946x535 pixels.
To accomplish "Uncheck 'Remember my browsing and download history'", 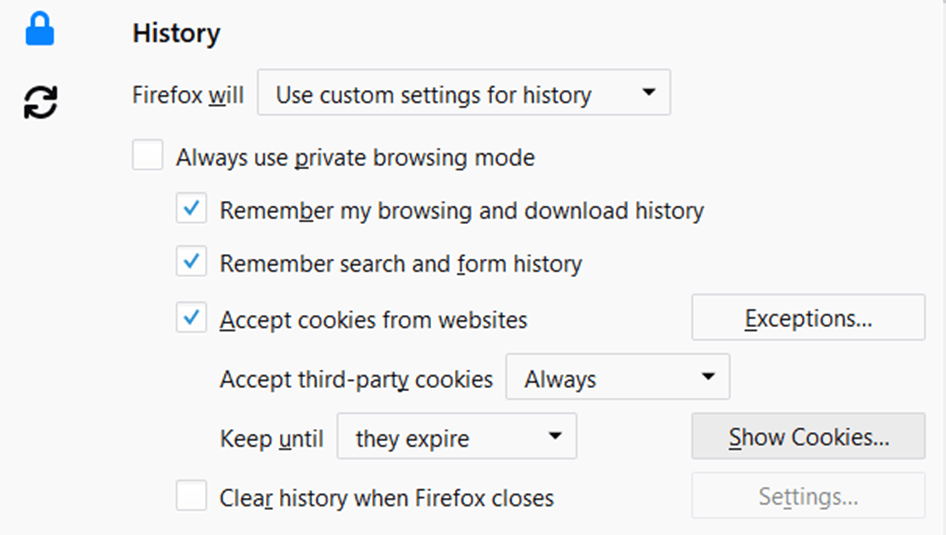I will [x=191, y=210].
